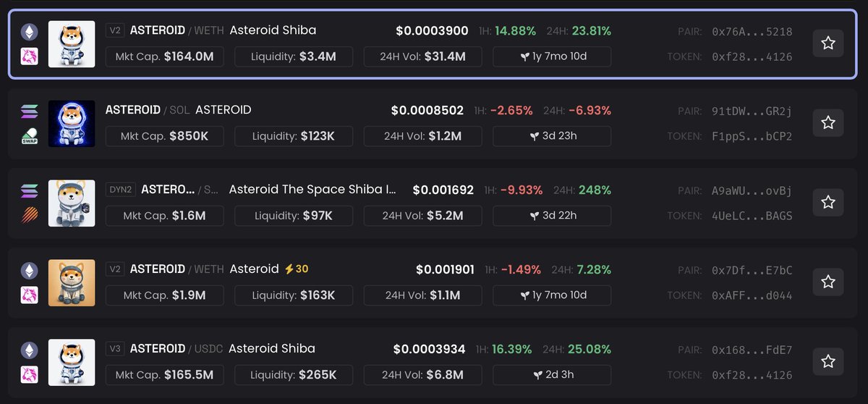Click the Ethereum chain icon in first row
This screenshot has width=868, height=404.
(x=29, y=32)
